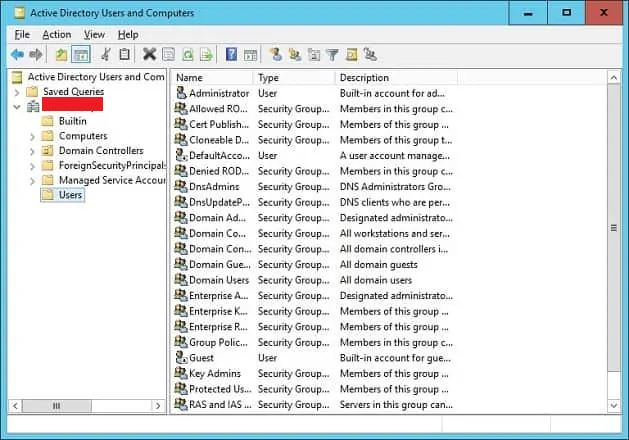
Task: Click the Guest account user icon
Action: [181, 358]
